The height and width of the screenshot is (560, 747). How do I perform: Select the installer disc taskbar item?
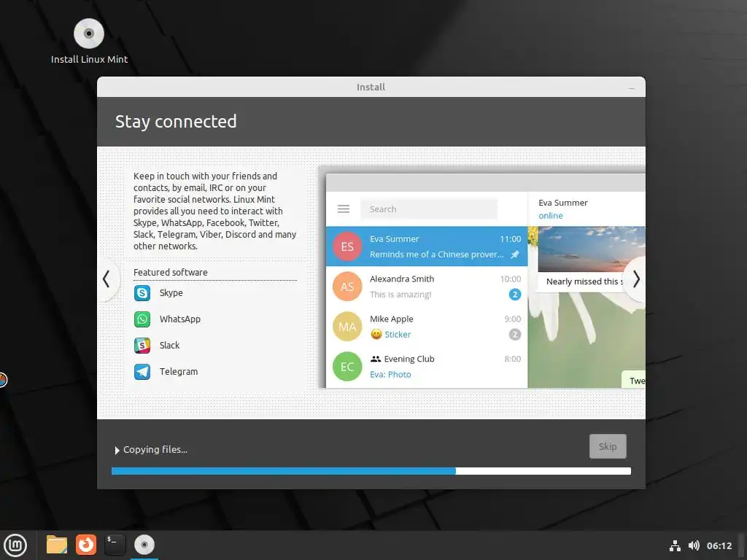[x=144, y=545]
